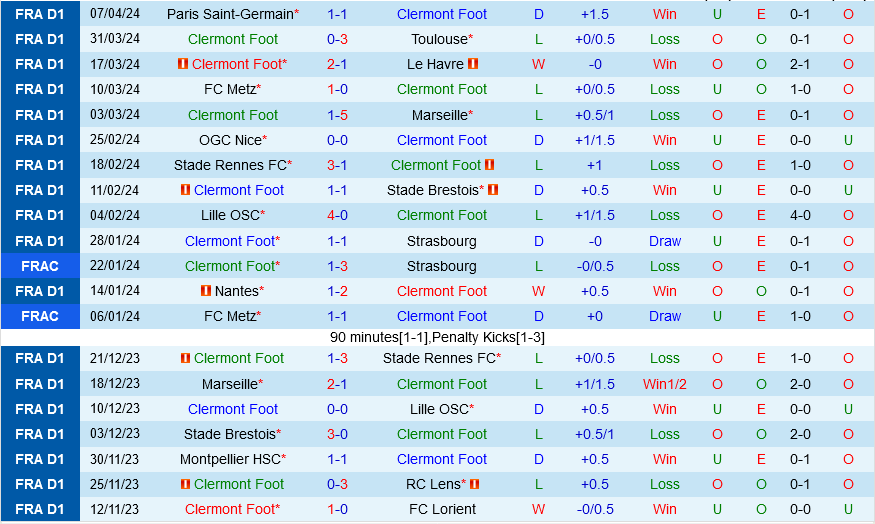
Task: Open the Paris Saint-Germain team link
Action: point(229,14)
